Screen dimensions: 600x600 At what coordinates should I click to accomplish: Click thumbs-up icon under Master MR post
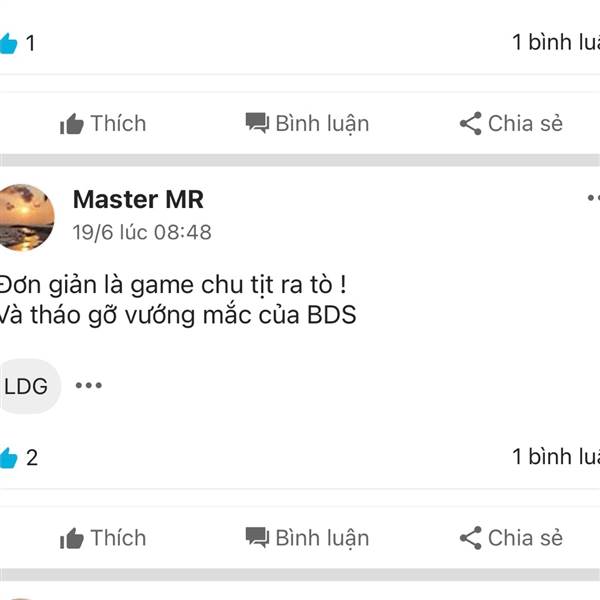(72, 538)
